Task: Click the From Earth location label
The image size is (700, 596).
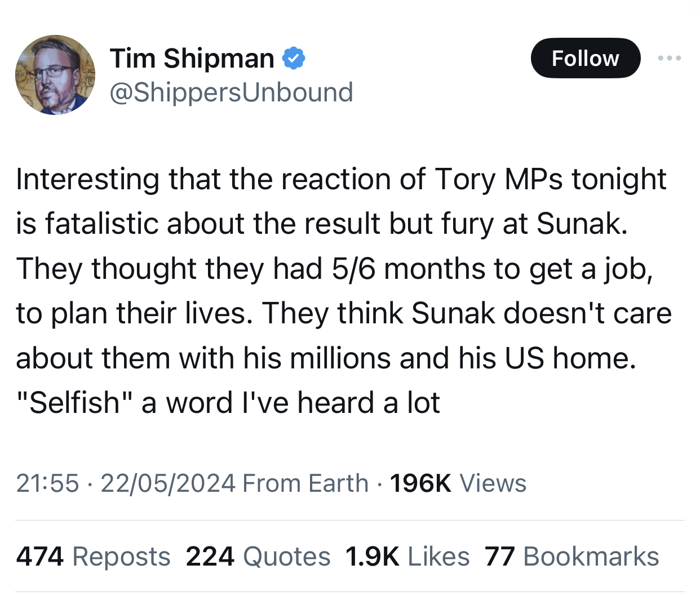Action: tap(305, 483)
